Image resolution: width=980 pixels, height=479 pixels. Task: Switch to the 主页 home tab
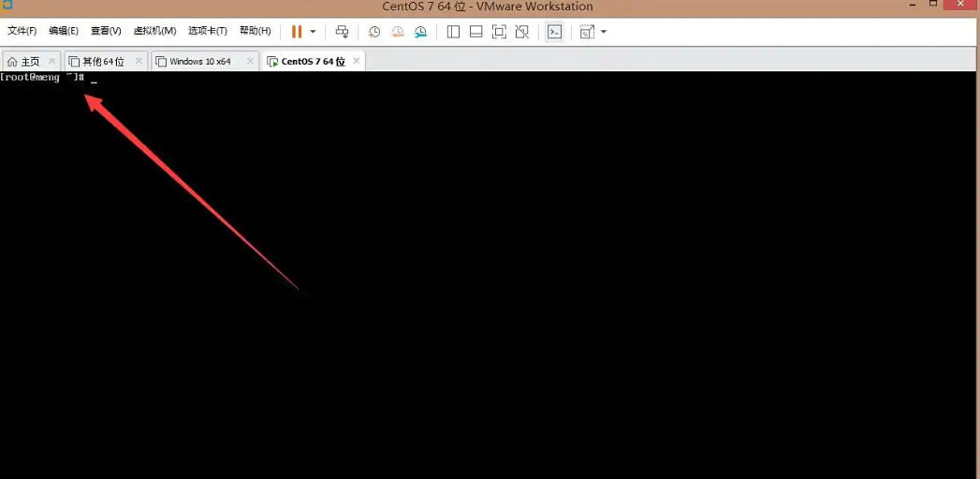30,62
